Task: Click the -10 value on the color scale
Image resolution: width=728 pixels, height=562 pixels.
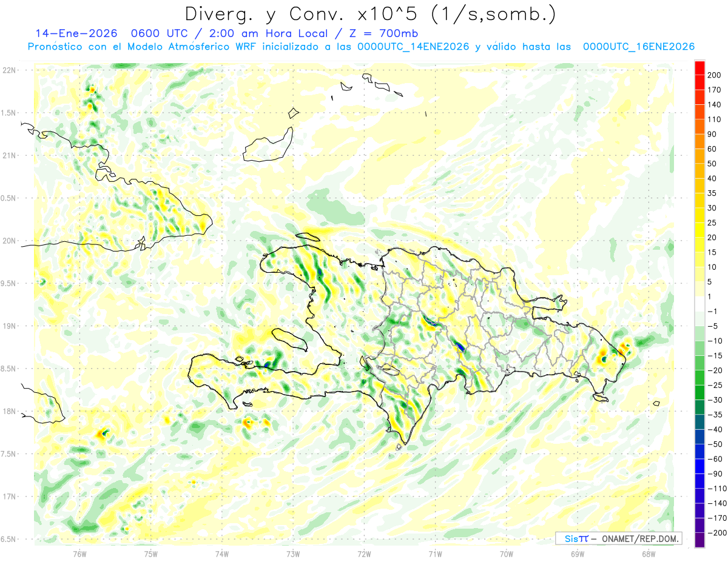Action: click(x=716, y=341)
